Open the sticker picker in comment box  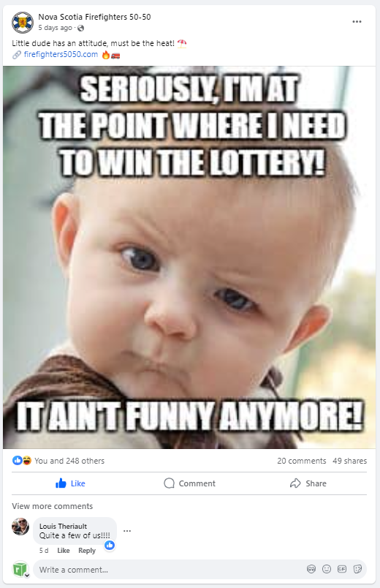pos(358,569)
